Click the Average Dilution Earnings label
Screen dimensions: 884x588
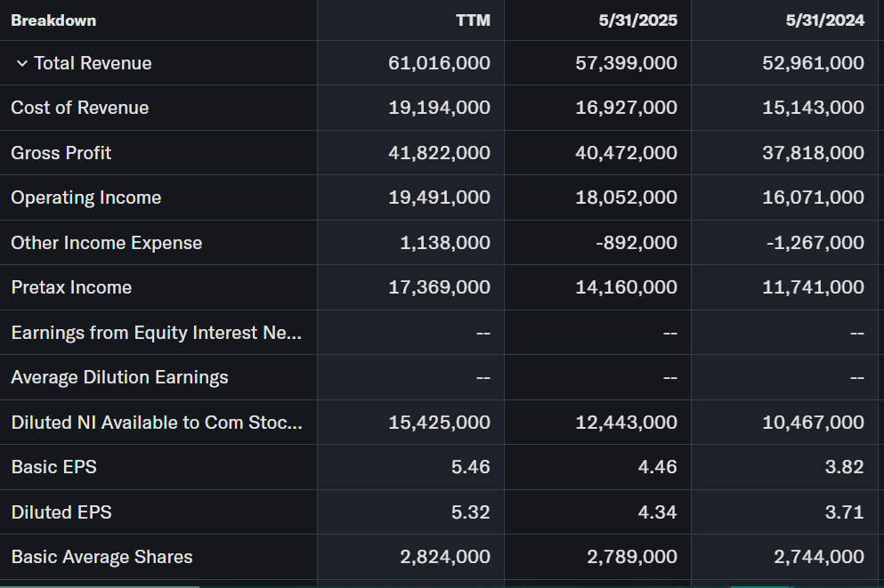(119, 377)
